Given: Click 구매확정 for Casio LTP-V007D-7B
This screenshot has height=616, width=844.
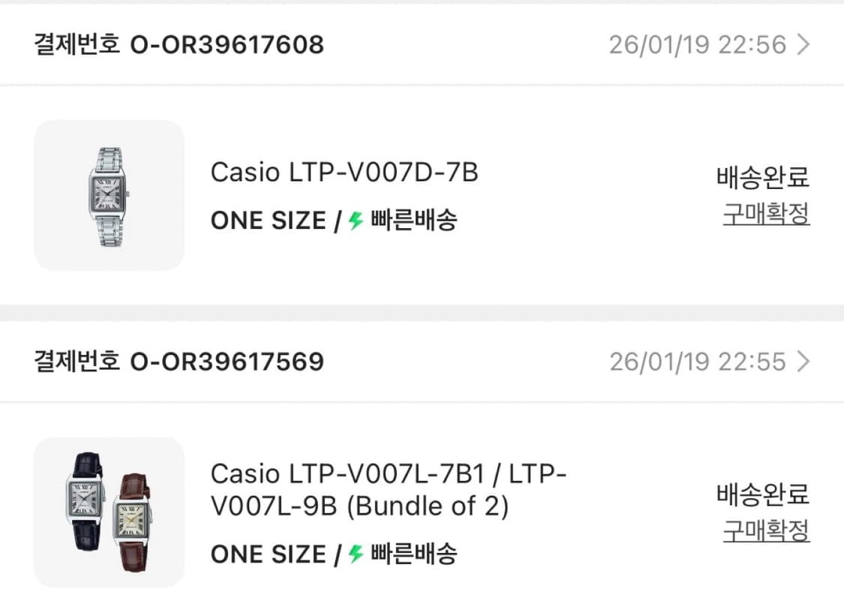Looking at the screenshot, I should pyautogui.click(x=766, y=215).
